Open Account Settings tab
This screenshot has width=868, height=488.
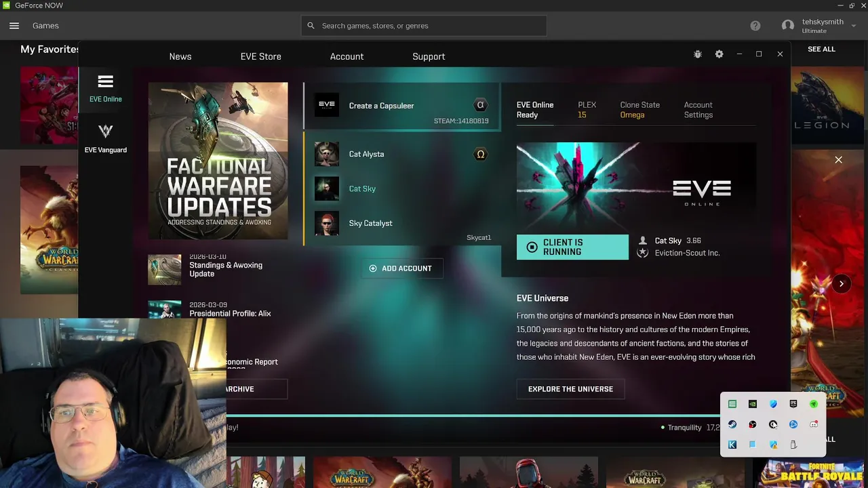click(698, 110)
